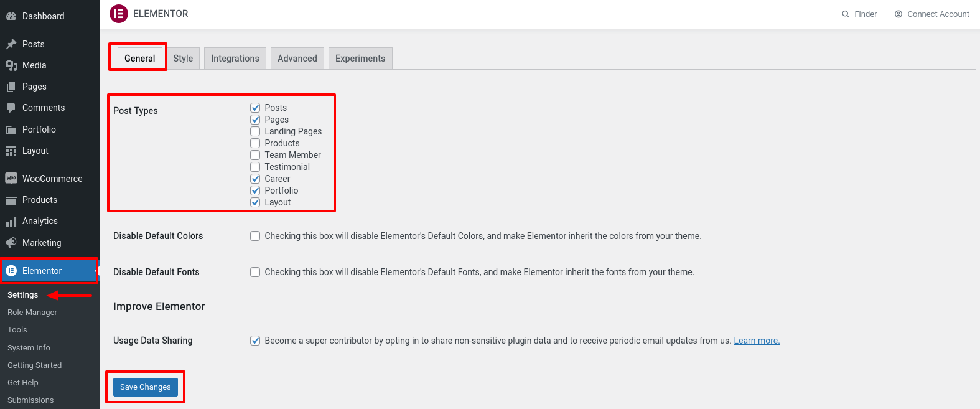Click the Finder magnifier icon
The image size is (980, 409).
click(846, 14)
